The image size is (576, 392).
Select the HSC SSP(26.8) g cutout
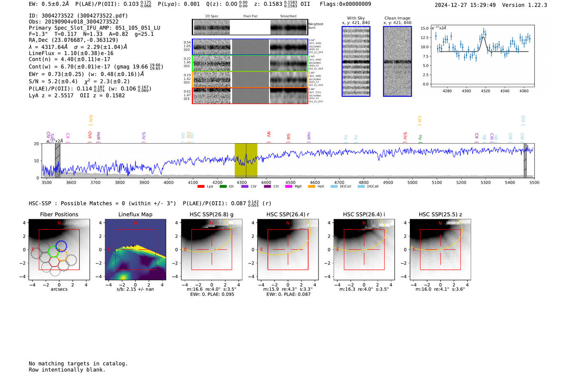pyautogui.click(x=212, y=250)
